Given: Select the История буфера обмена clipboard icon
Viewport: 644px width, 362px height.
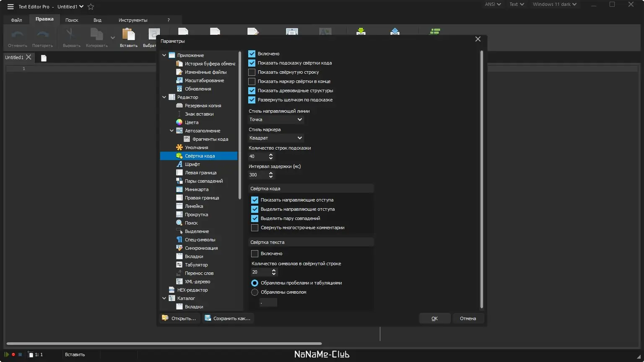Looking at the screenshot, I should 179,64.
